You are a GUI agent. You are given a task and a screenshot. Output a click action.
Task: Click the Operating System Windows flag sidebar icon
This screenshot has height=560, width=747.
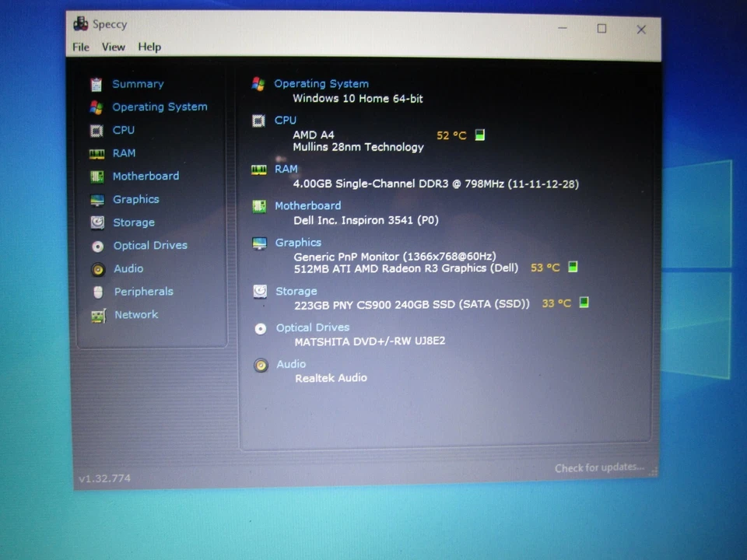click(96, 107)
